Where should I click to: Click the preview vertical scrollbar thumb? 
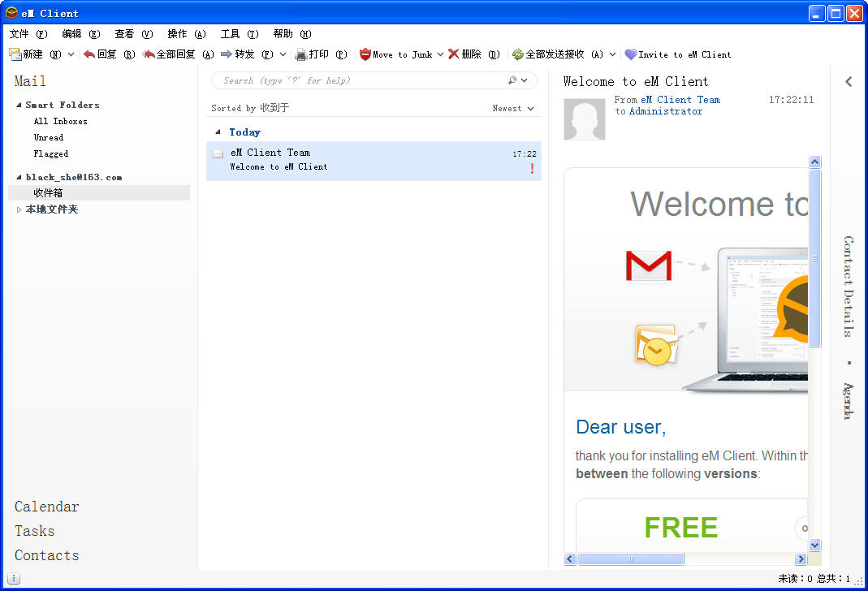(x=815, y=258)
